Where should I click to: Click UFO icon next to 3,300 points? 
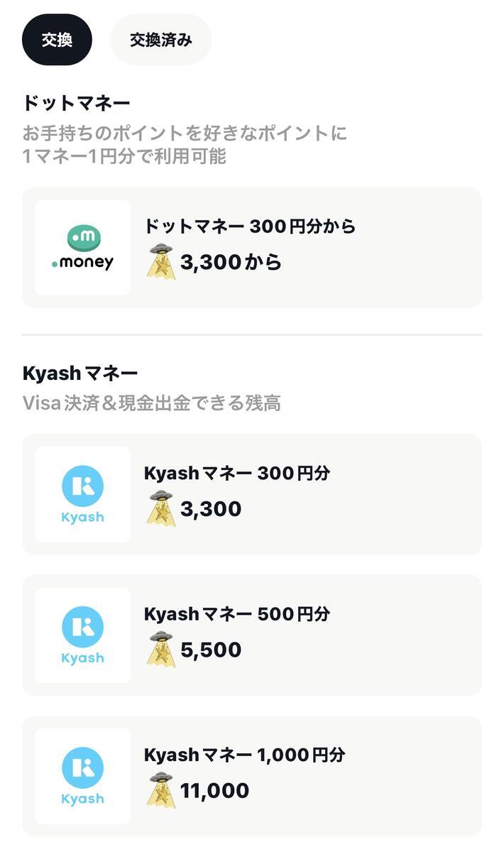click(160, 508)
